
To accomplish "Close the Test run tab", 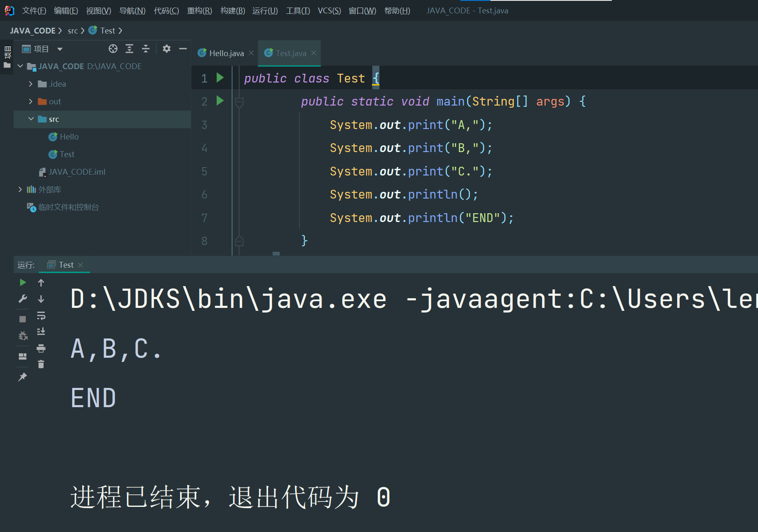I will pos(80,265).
